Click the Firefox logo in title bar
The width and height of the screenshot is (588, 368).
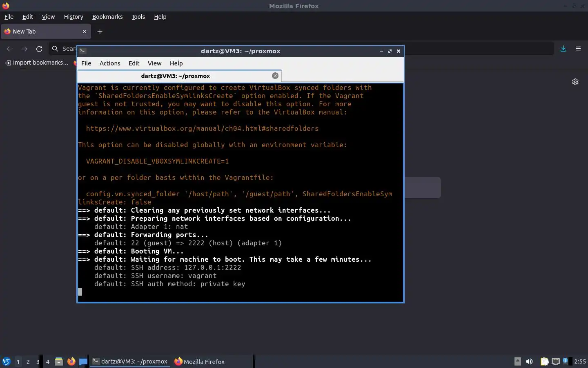[6, 6]
